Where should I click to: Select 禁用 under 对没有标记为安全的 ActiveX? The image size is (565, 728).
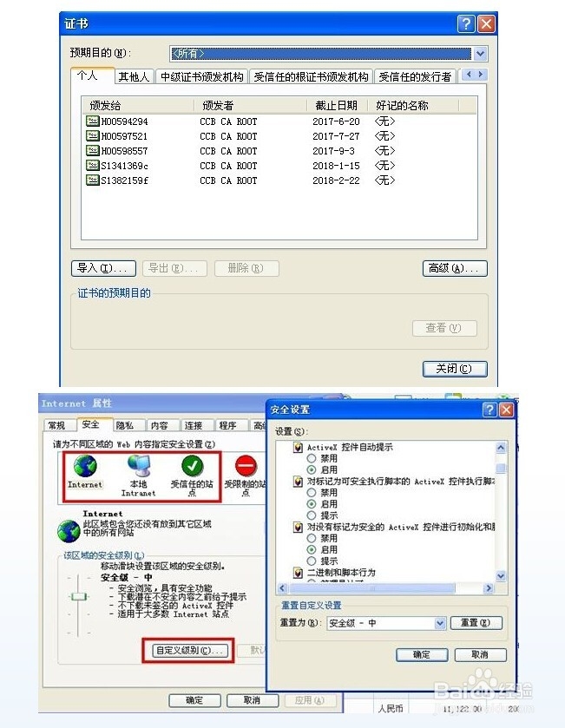[x=312, y=538]
